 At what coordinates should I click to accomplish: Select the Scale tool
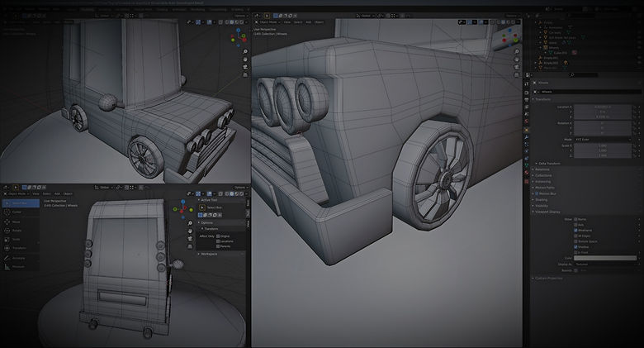[x=17, y=239]
